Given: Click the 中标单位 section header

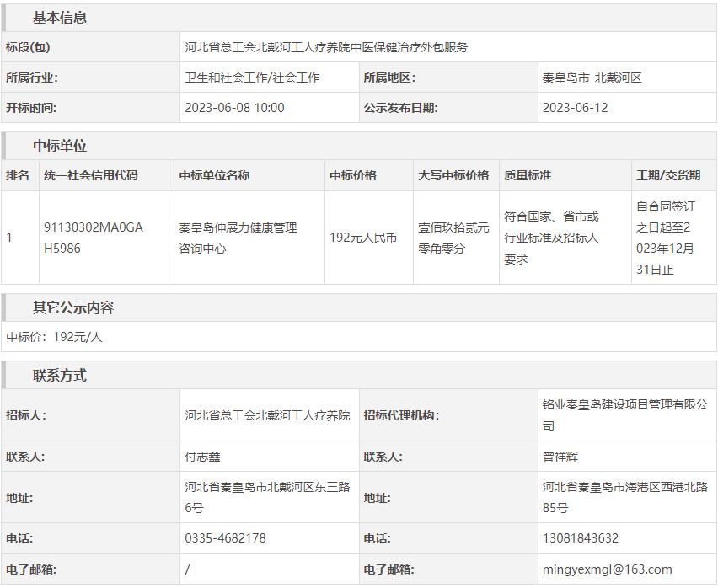Looking at the screenshot, I should pyautogui.click(x=59, y=146).
